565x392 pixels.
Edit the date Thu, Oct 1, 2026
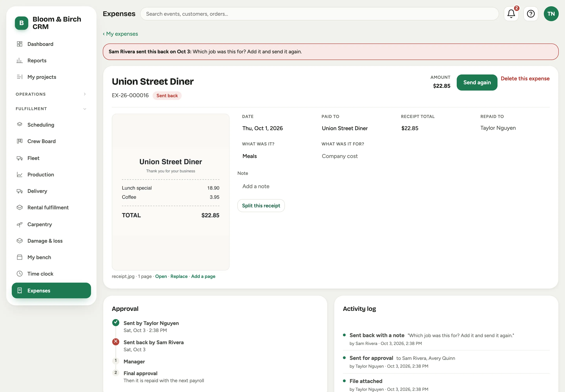[262, 128]
